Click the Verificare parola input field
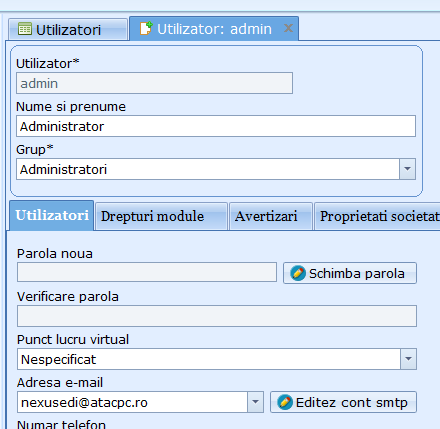This screenshot has height=429, width=440. [217, 316]
